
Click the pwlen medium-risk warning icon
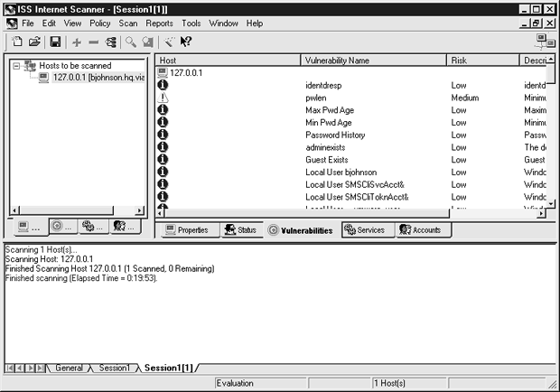[x=163, y=97]
